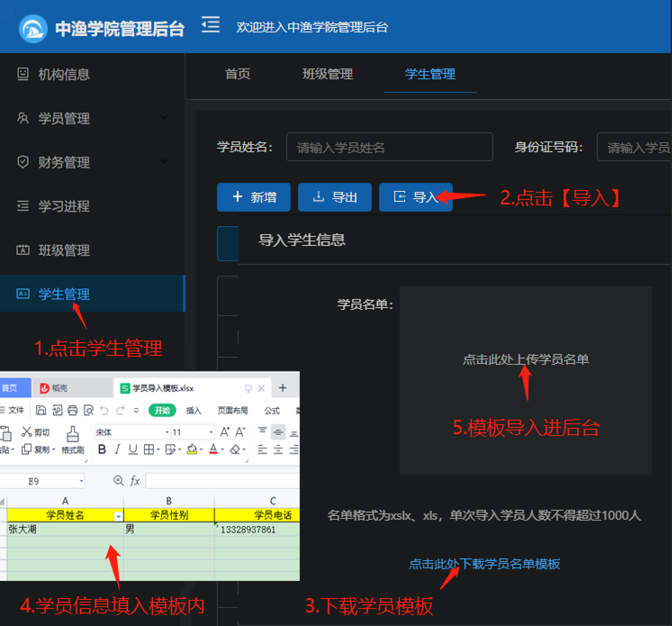This screenshot has width=672, height=626.
Task: Select the 页面布局 ribbon tab
Action: pyautogui.click(x=233, y=410)
